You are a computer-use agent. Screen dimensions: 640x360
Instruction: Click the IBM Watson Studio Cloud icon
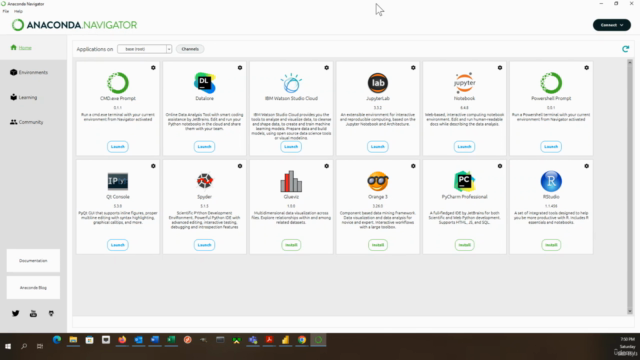pos(291,83)
